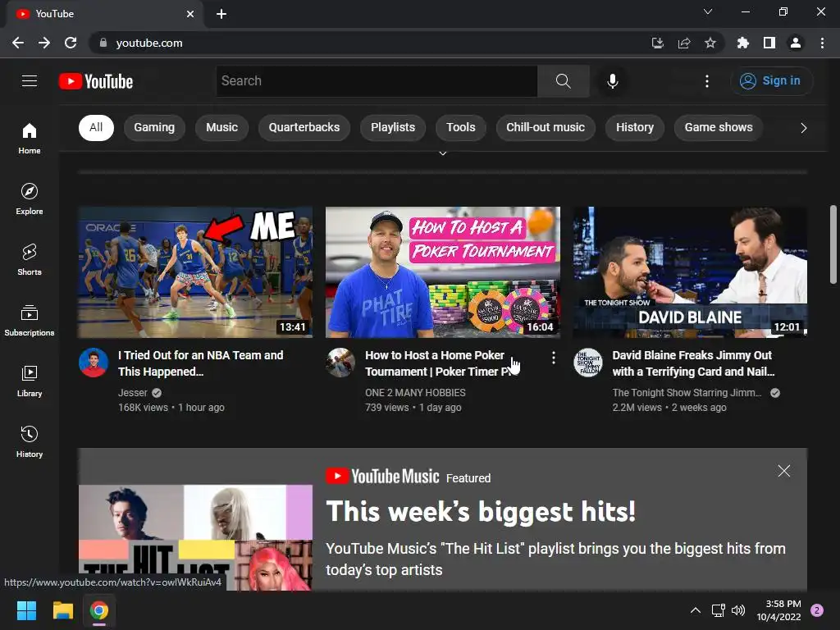Image resolution: width=840 pixels, height=630 pixels.
Task: Show hidden system tray icons
Action: pyautogui.click(x=695, y=610)
